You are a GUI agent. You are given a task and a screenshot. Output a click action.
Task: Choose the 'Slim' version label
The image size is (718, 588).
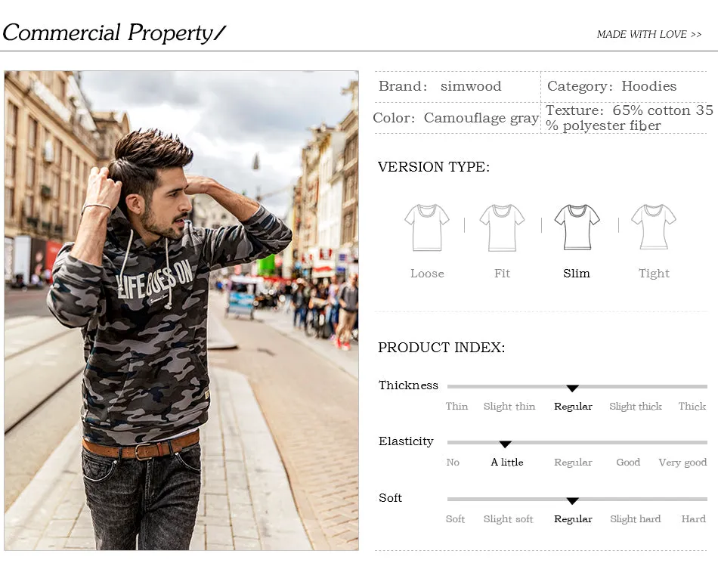577,274
